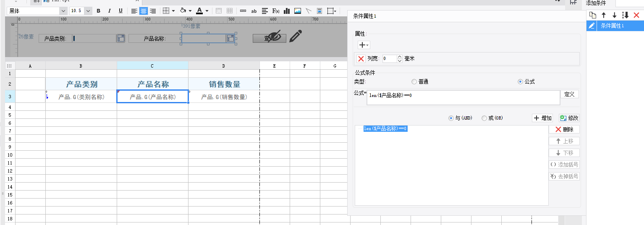Click the pencil icon beside 条件属性1
This screenshot has width=644, height=225.
pos(592,26)
